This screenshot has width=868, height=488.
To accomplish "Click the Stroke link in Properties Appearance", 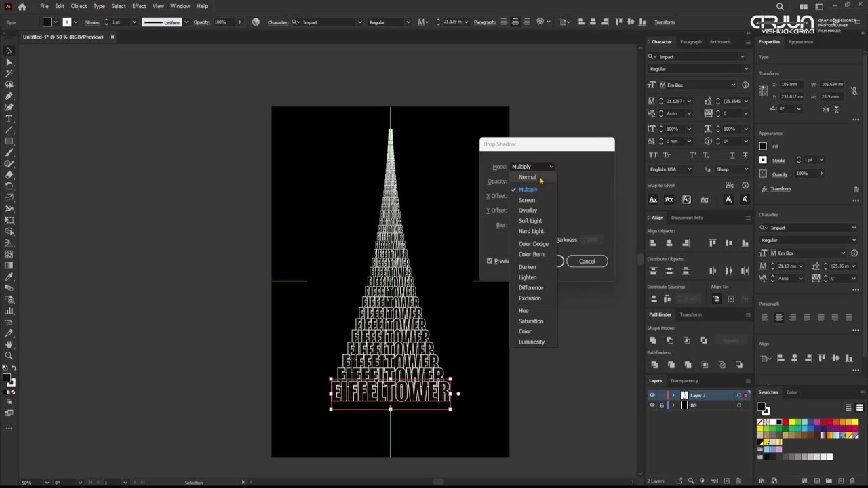I will pyautogui.click(x=779, y=161).
